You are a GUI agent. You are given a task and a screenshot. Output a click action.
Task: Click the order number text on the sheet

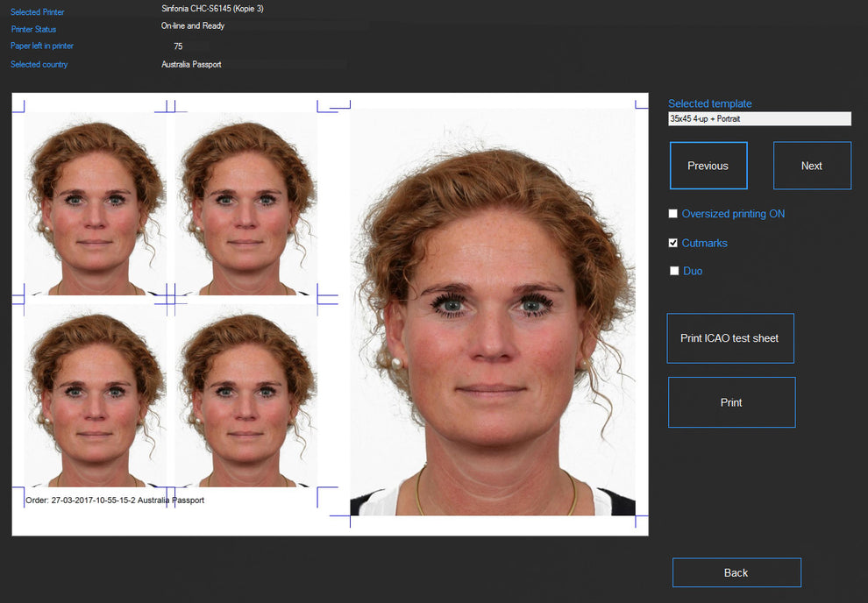(x=114, y=500)
